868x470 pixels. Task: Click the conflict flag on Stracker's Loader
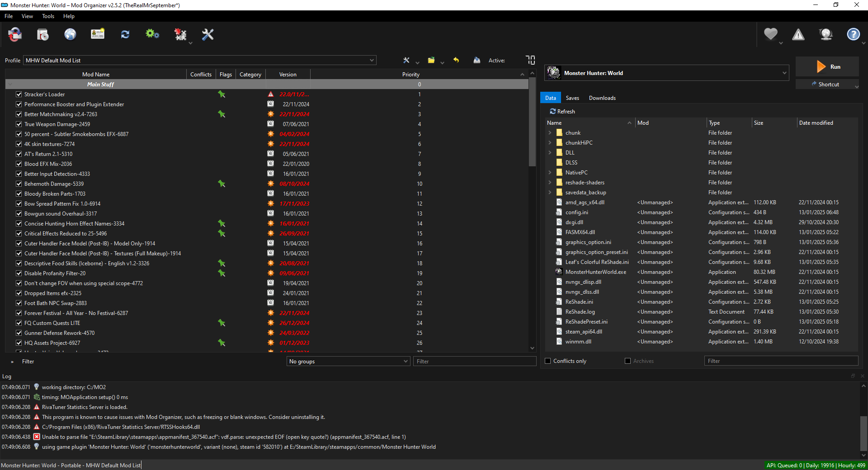[x=222, y=94]
